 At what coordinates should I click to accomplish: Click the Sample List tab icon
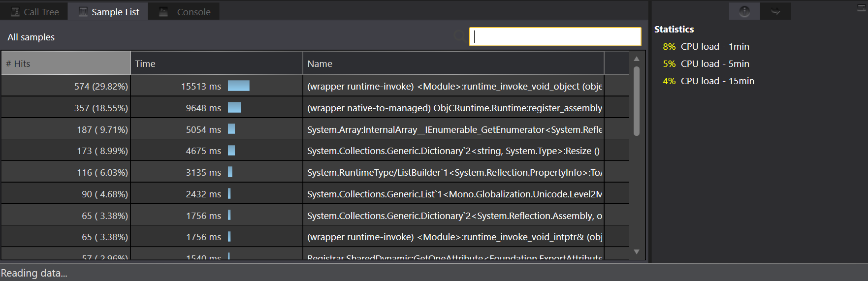[83, 12]
